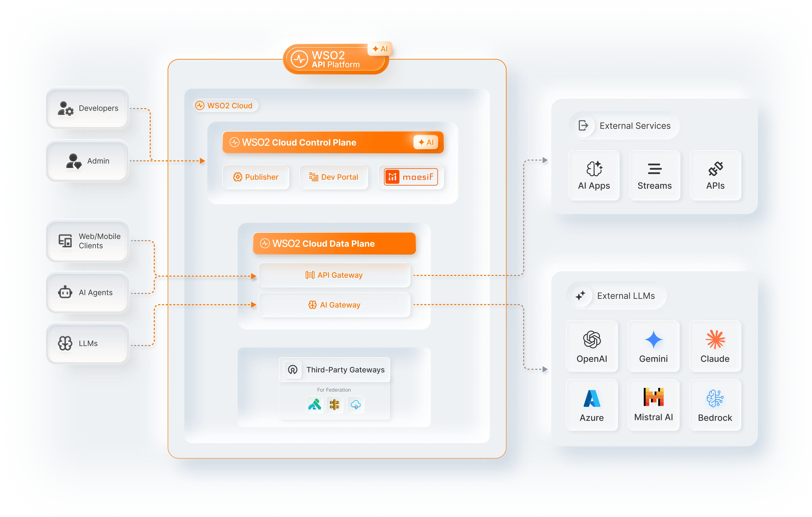This screenshot has width=812, height=517.
Task: Click the Web/Mobile Clients label
Action: click(100, 241)
